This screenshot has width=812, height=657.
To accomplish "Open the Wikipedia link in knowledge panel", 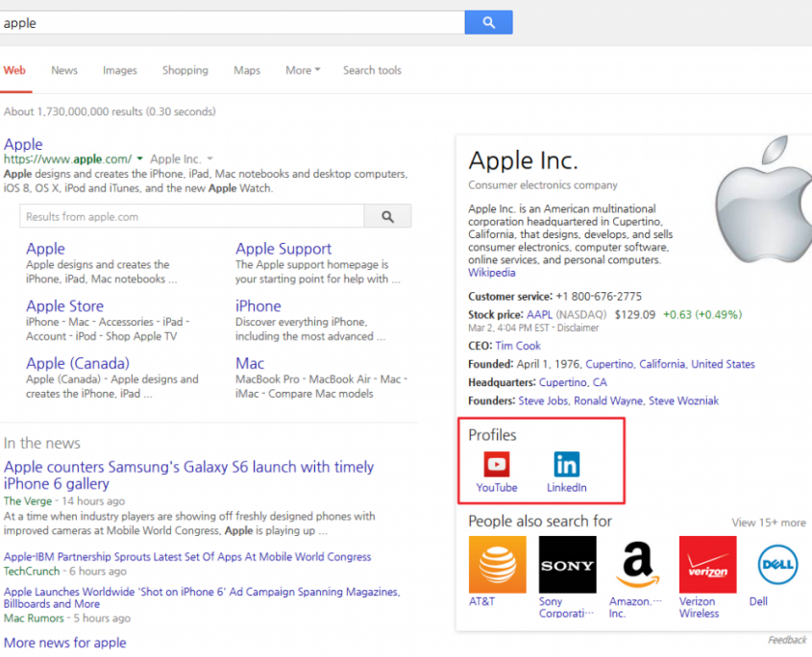I will [x=491, y=273].
